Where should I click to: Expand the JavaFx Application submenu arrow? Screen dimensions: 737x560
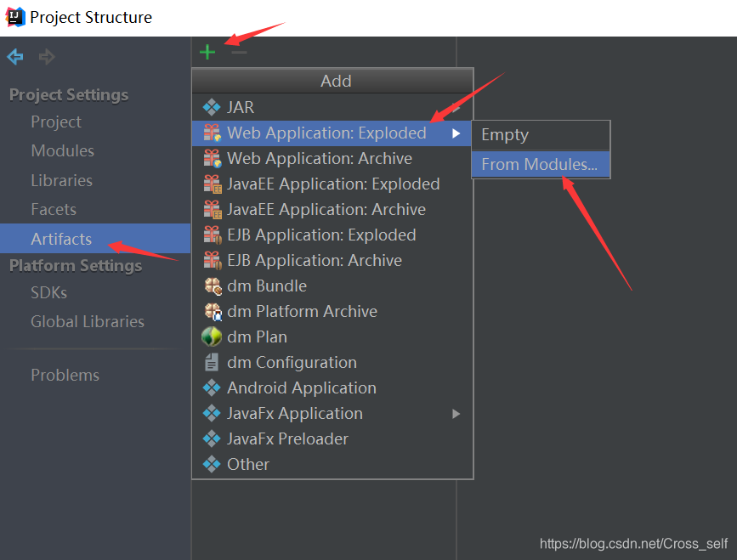(x=456, y=414)
